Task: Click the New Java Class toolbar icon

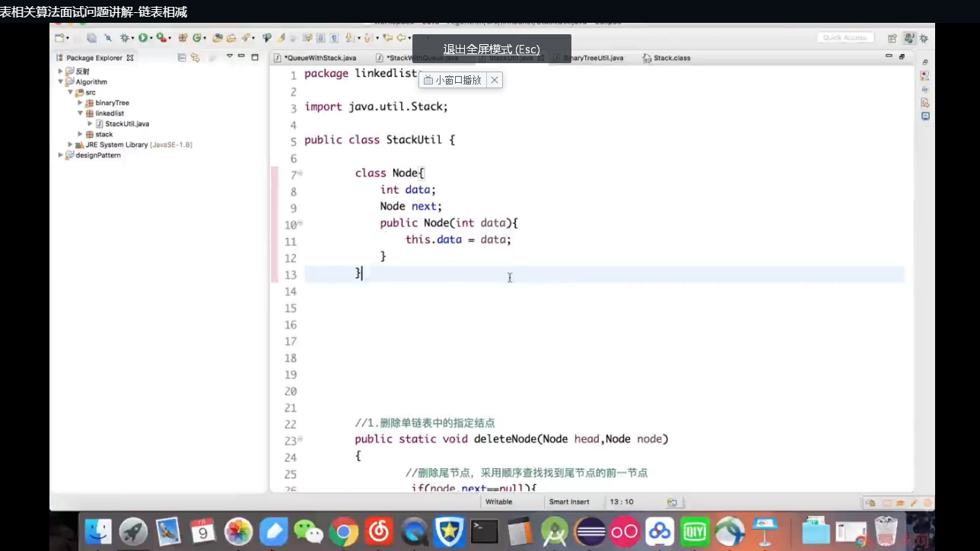Action: 197,37
